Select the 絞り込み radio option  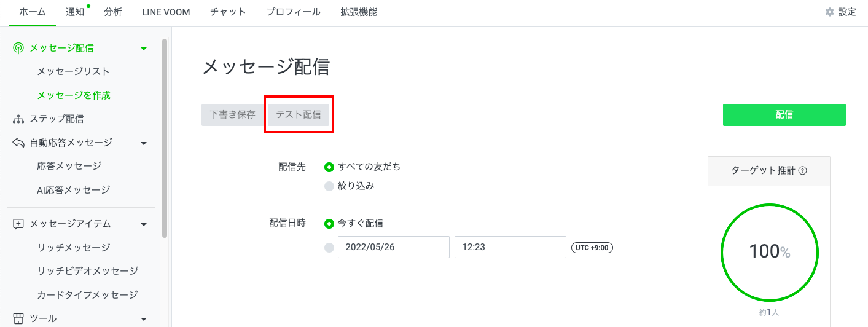tap(329, 186)
